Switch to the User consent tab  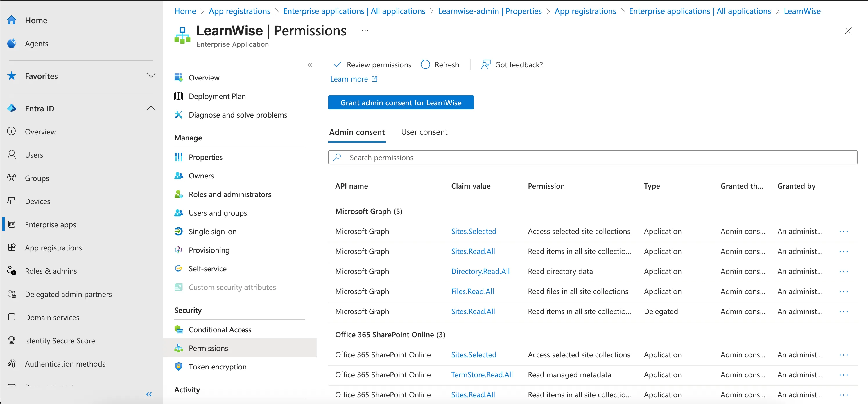click(x=424, y=132)
